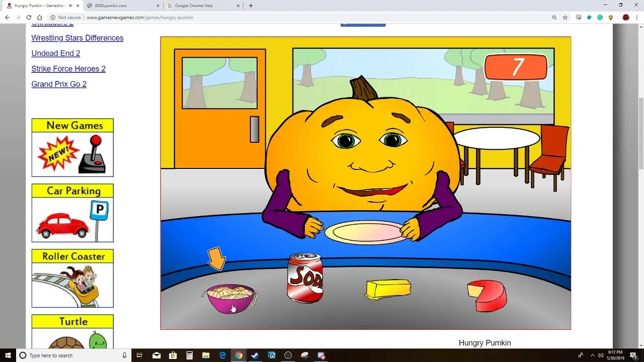Open the New Games category thumbnail
The width and height of the screenshot is (644, 362).
click(x=72, y=148)
